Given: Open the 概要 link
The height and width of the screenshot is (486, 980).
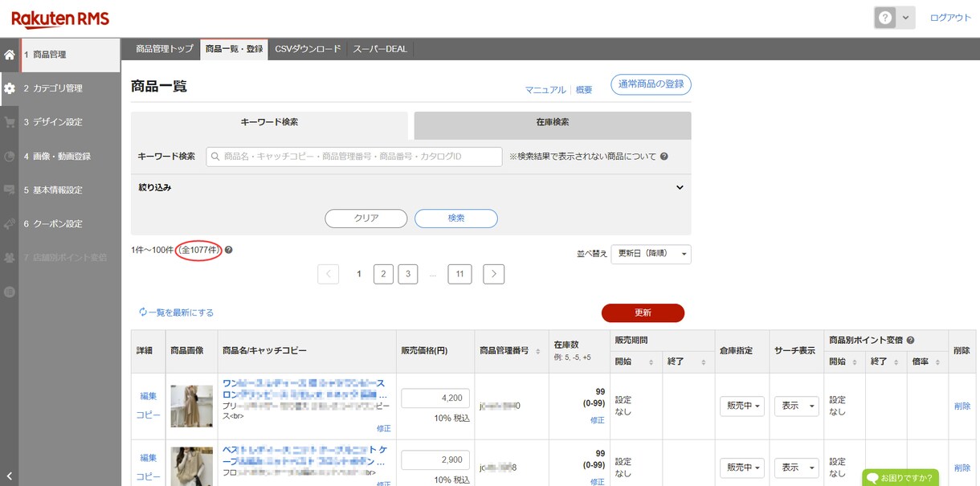Looking at the screenshot, I should (584, 90).
